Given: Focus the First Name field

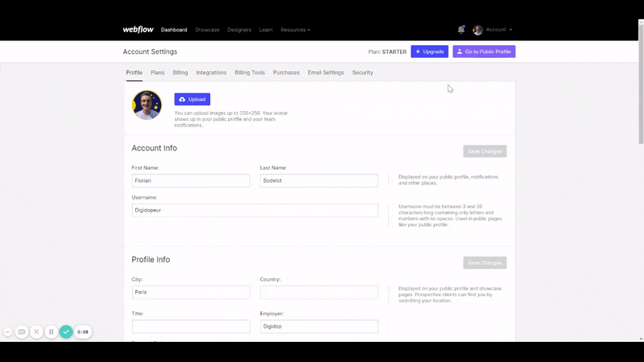Looking at the screenshot, I should pos(191,180).
